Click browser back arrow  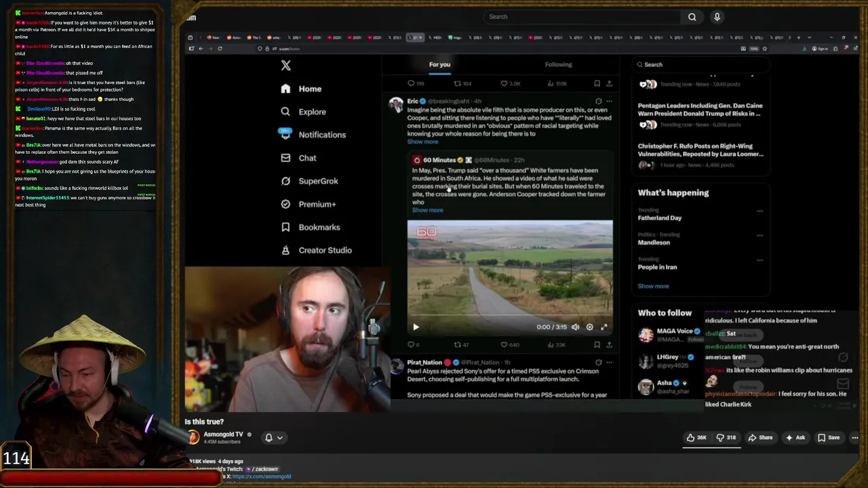(x=201, y=49)
